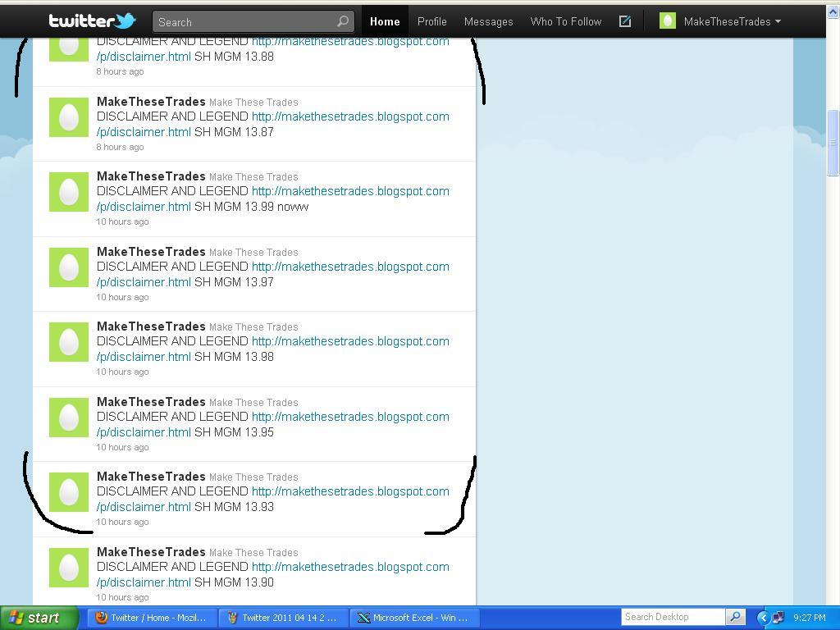Click the page vertical scrollbar thumb
This screenshot has width=840, height=630.
(x=833, y=143)
